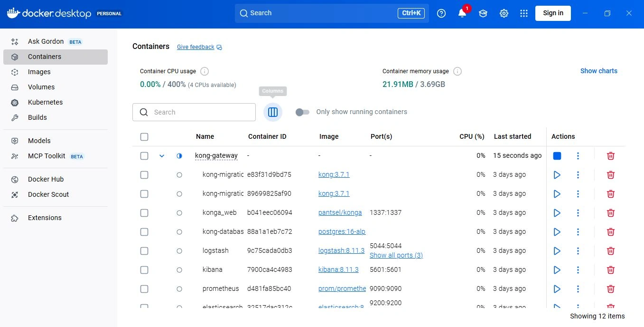Open more actions for konga_web
The height and width of the screenshot is (327, 644).
coord(578,213)
